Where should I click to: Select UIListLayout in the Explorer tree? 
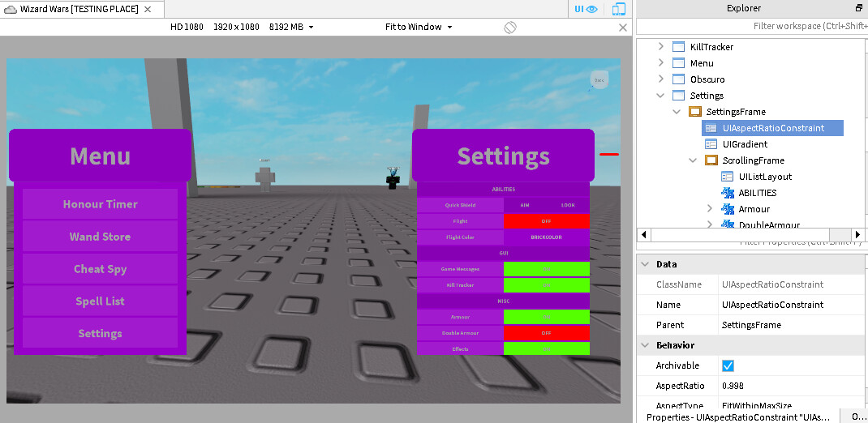(765, 177)
